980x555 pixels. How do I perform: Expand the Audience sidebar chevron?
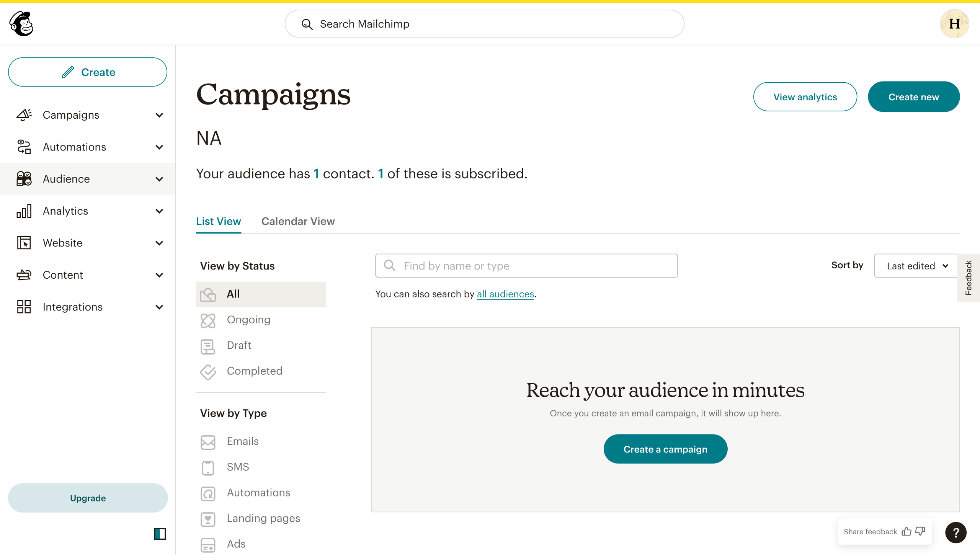[x=160, y=179]
